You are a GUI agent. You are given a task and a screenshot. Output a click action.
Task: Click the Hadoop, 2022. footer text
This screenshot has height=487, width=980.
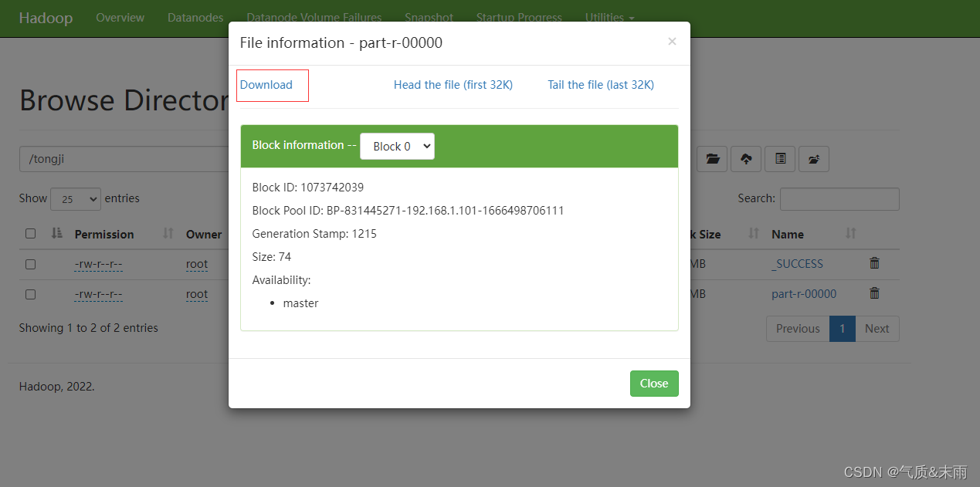pyautogui.click(x=57, y=387)
